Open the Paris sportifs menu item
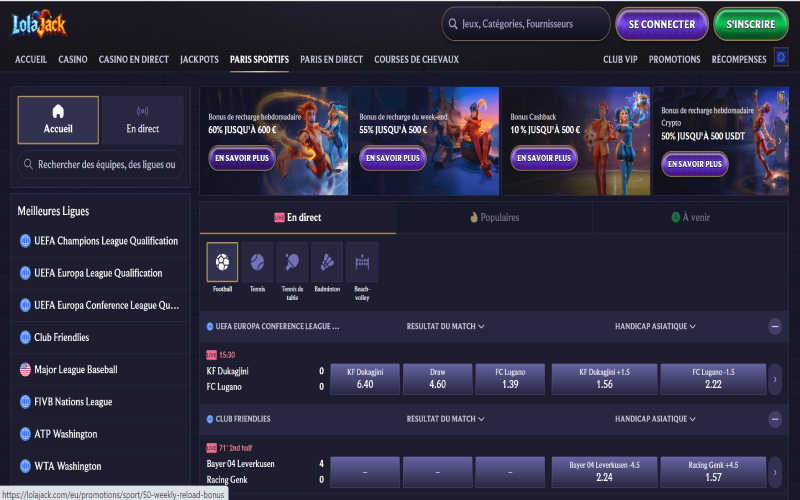 tap(259, 59)
